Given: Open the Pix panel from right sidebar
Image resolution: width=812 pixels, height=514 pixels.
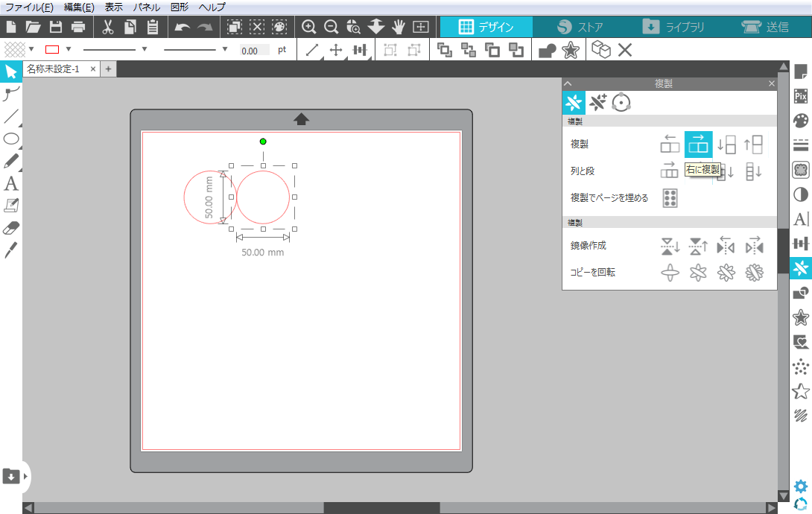Looking at the screenshot, I should [801, 96].
